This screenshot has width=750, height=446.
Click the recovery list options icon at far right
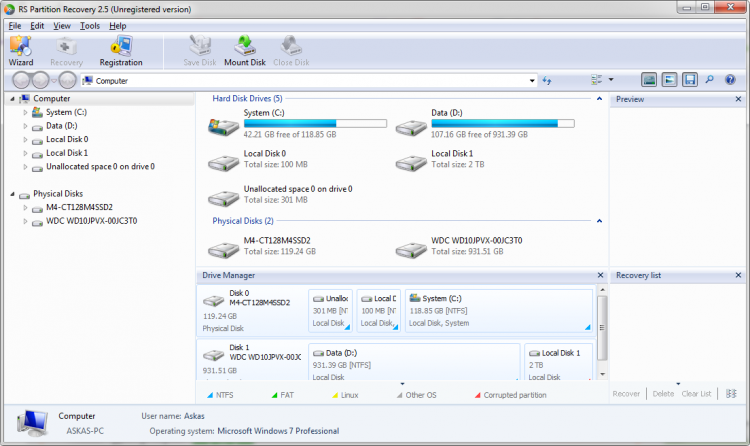click(x=731, y=394)
